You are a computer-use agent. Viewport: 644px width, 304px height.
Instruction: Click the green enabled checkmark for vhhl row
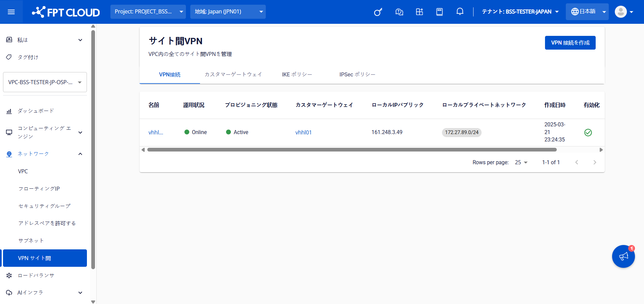point(588,132)
